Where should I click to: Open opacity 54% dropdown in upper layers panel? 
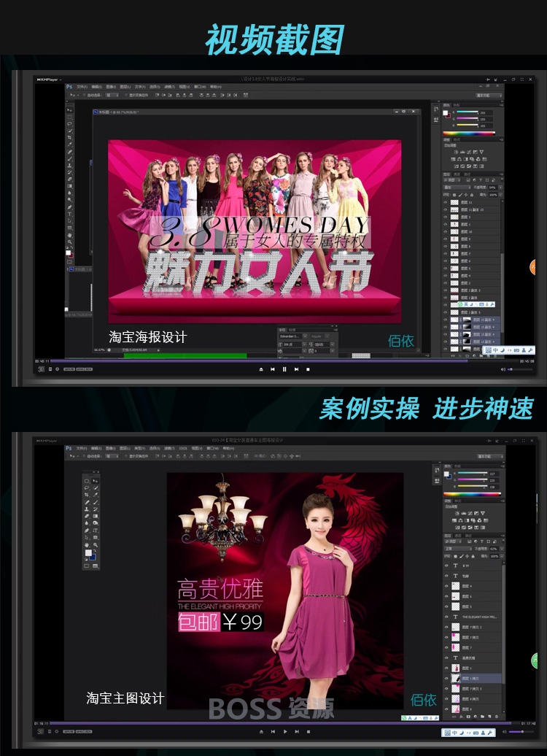click(x=500, y=187)
